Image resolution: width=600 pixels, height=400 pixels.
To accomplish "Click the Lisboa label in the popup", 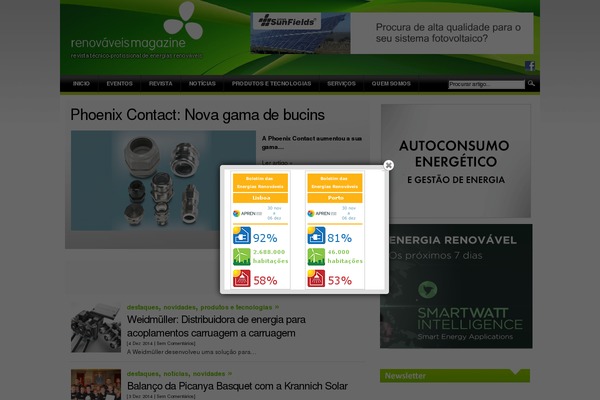I will pyautogui.click(x=261, y=198).
